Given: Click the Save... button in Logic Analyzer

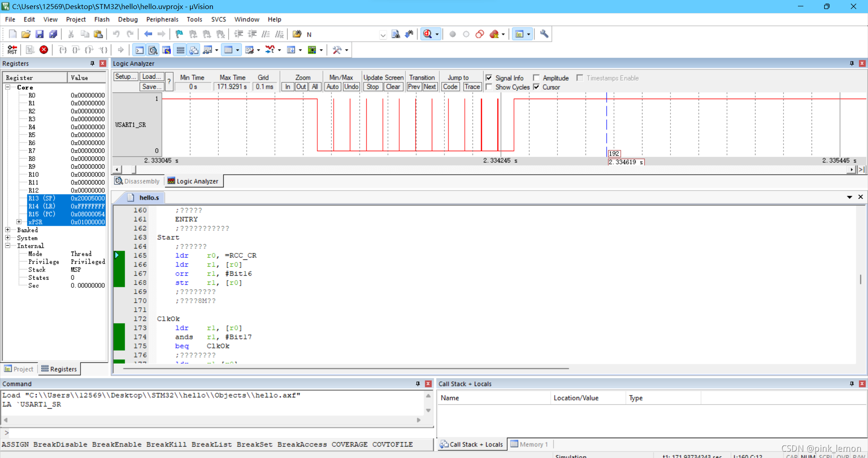Looking at the screenshot, I should pos(151,86).
